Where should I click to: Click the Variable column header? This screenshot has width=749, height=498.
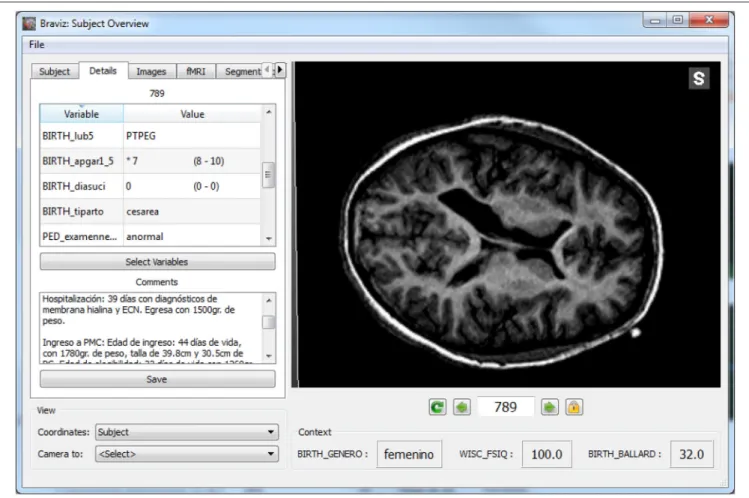point(81,114)
